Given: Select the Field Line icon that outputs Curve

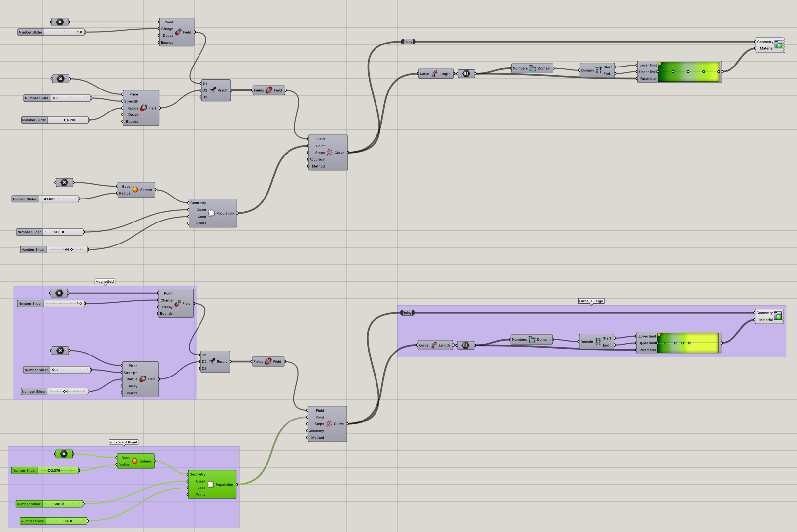Looking at the screenshot, I should (x=330, y=152).
